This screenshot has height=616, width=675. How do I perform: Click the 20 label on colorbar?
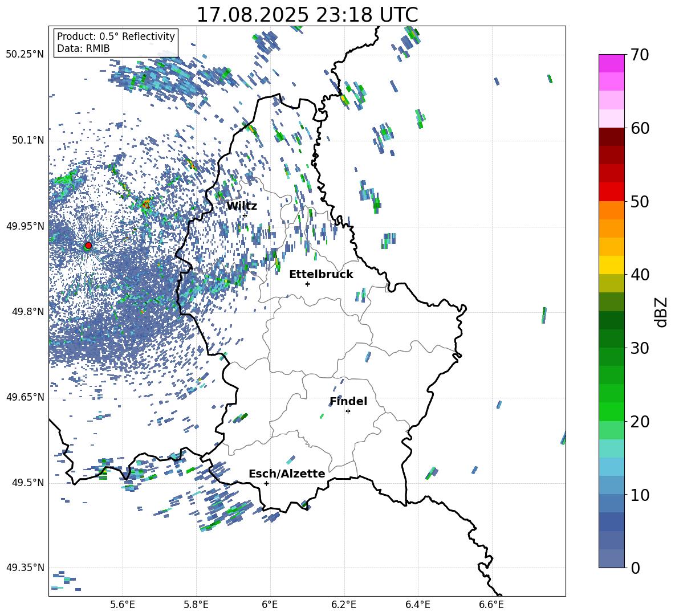(639, 422)
